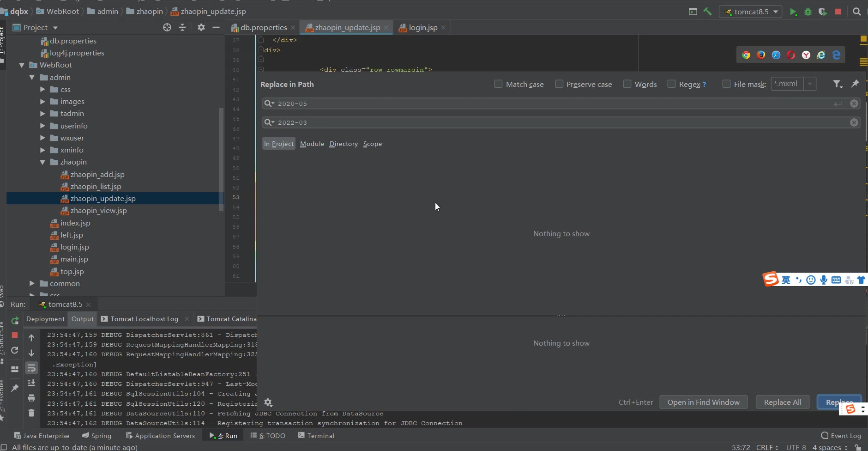This screenshot has height=451, width=868.
Task: Open in Chrome browser icon
Action: point(746,55)
